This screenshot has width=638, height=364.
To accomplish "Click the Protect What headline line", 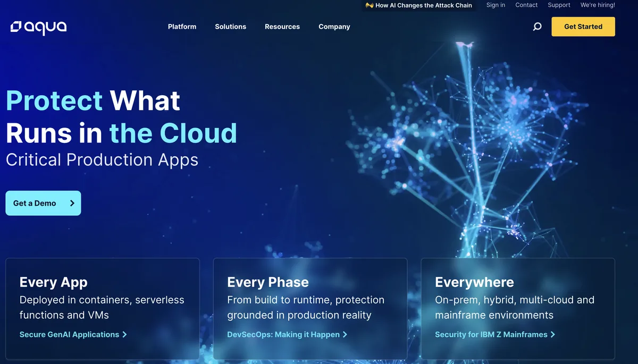I will tap(93, 100).
